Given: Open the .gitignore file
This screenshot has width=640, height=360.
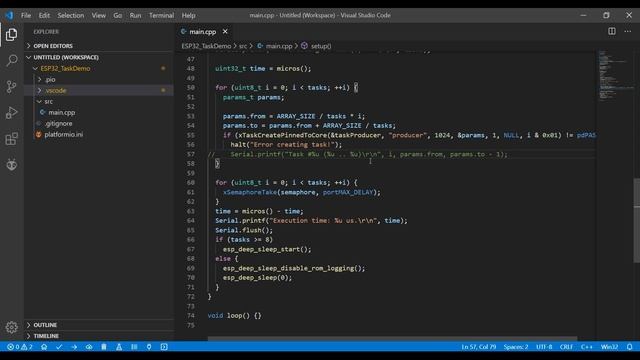Looking at the screenshot, I should (99, 123).
